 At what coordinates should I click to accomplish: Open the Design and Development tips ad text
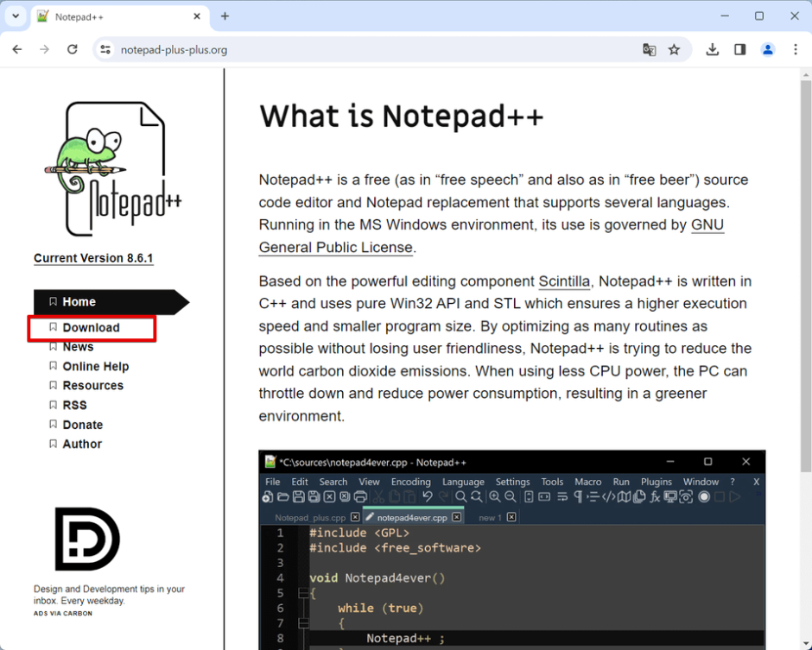pyautogui.click(x=109, y=595)
